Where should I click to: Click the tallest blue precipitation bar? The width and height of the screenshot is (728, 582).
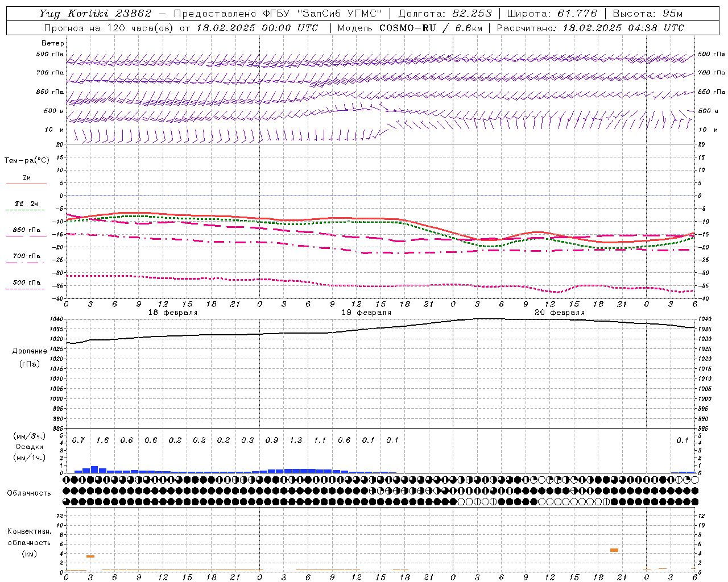click(x=94, y=469)
